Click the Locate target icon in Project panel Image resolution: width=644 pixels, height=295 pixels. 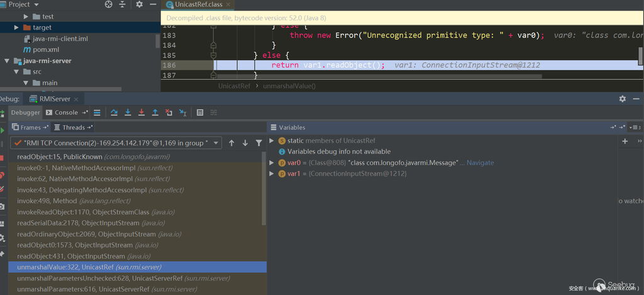108,4
